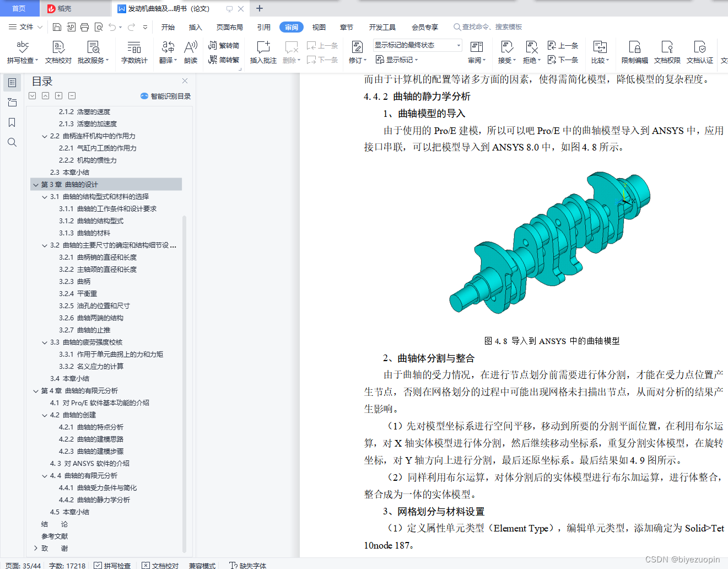728x569 pixels.
Task: Convert simplified to traditional (简转繁)
Action: coord(224,60)
